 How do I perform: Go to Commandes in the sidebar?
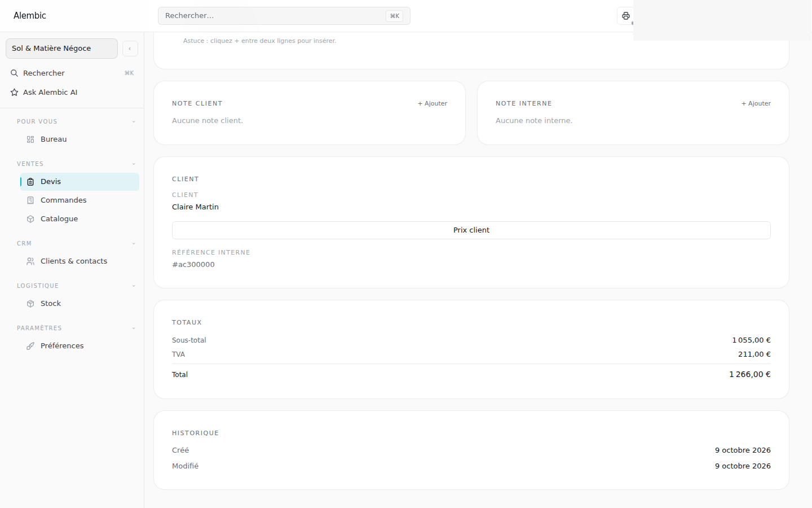[80, 200]
